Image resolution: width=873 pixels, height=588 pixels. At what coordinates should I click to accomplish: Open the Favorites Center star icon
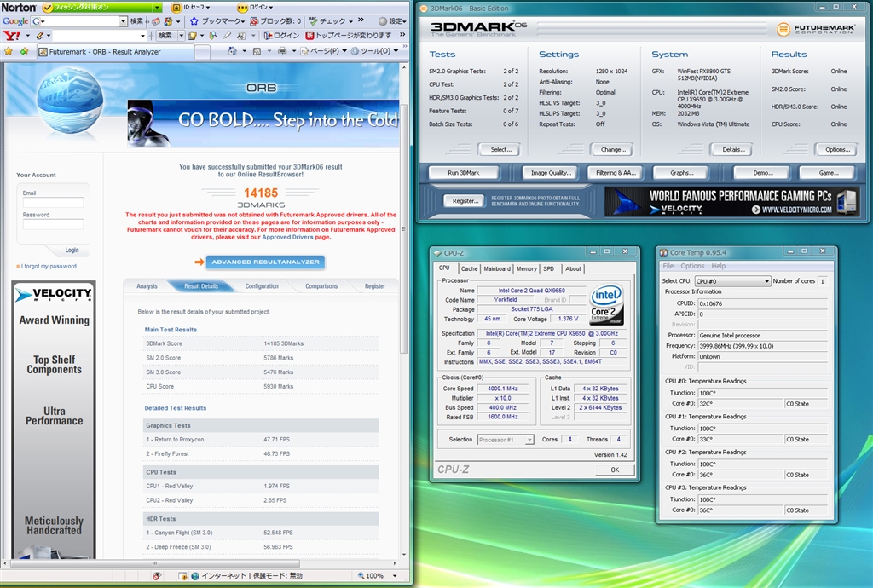(x=9, y=51)
